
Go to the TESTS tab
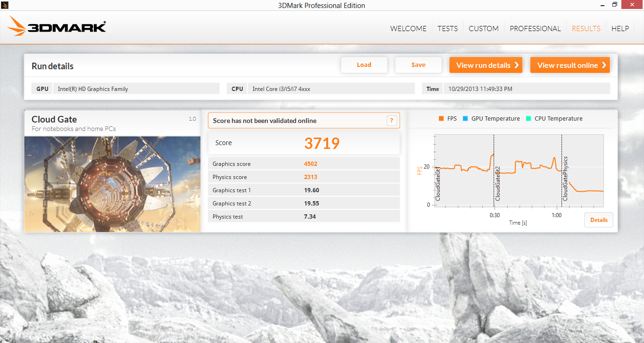447,29
